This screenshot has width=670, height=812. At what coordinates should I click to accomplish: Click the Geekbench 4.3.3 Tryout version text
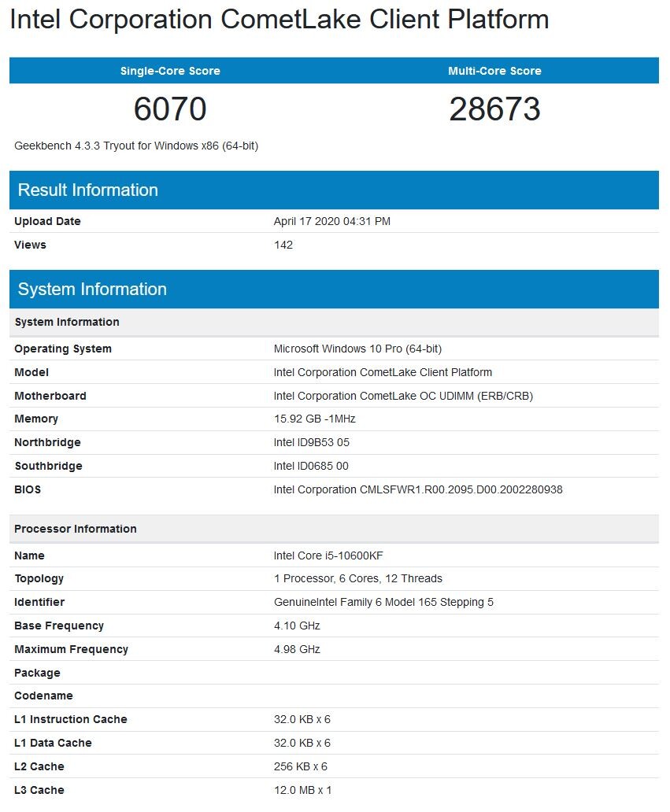coord(136,146)
